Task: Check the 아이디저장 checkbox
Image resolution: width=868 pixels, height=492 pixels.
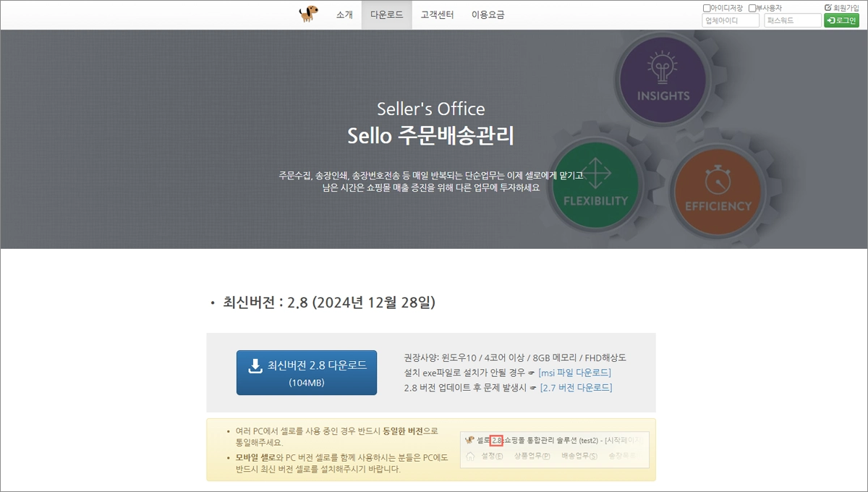Action: (707, 8)
